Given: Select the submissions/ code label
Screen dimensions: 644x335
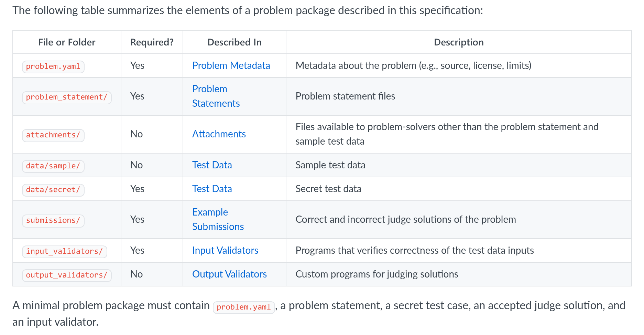Looking at the screenshot, I should click(53, 220).
